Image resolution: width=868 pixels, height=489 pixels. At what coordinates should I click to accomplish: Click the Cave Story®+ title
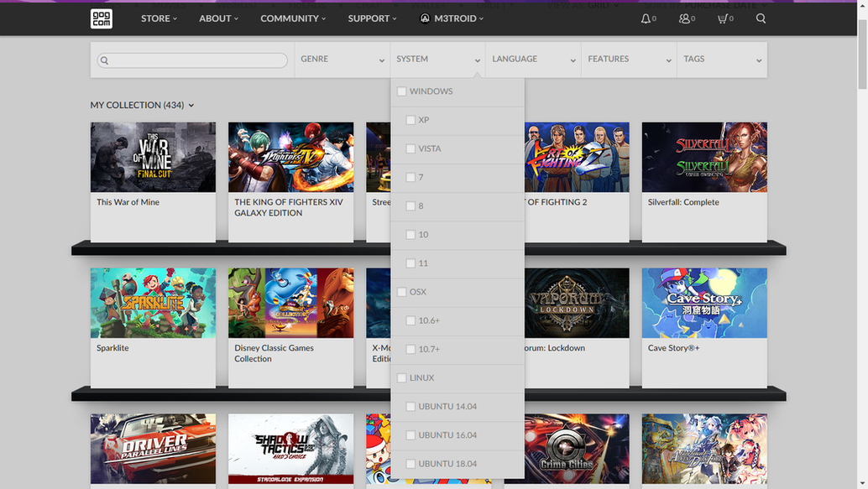tap(674, 348)
